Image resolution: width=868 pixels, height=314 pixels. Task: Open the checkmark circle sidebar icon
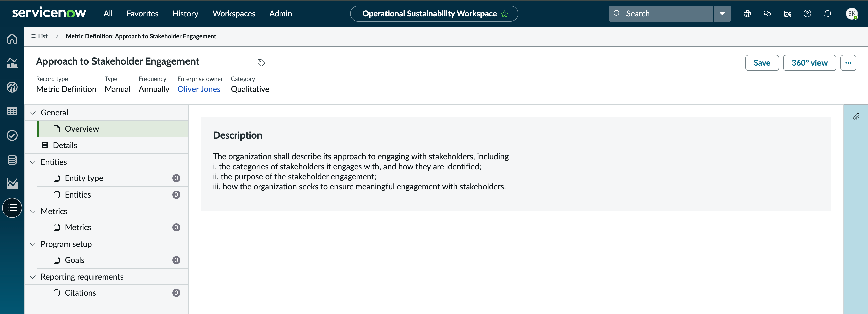pyautogui.click(x=12, y=135)
